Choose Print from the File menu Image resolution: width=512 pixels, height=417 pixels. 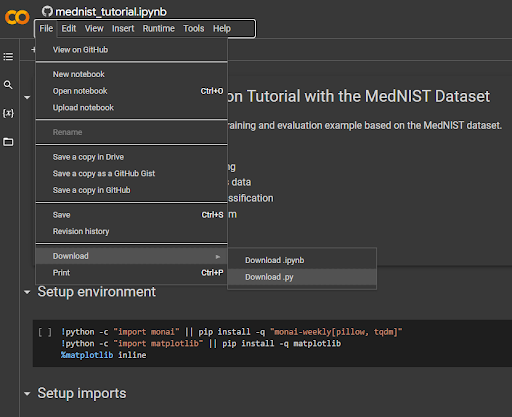(x=132, y=273)
